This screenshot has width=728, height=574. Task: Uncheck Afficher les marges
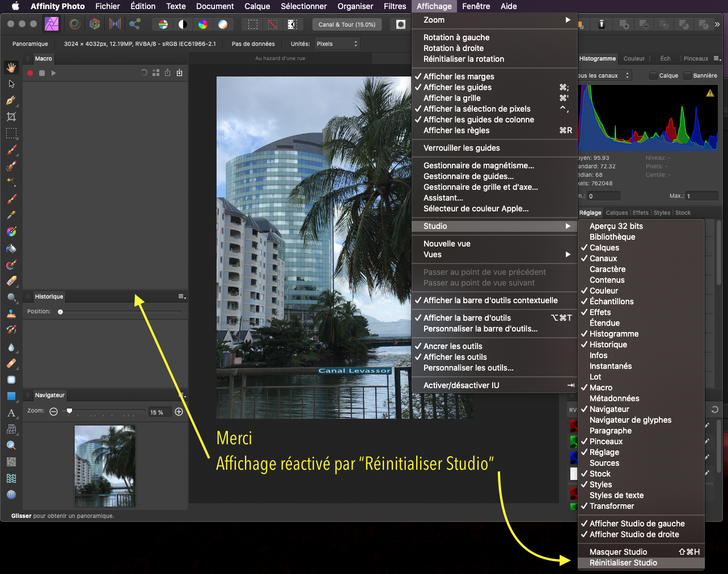pyautogui.click(x=459, y=76)
